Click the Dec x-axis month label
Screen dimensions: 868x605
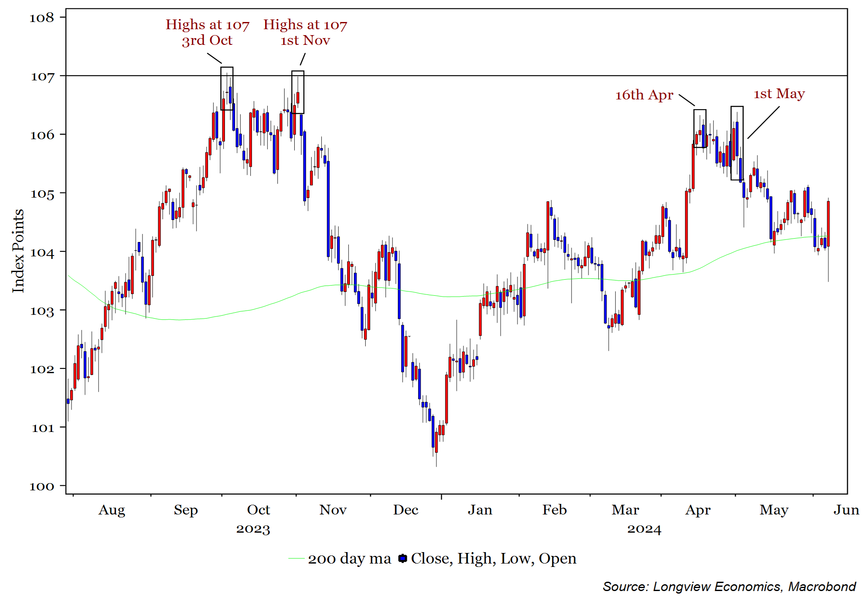point(405,510)
